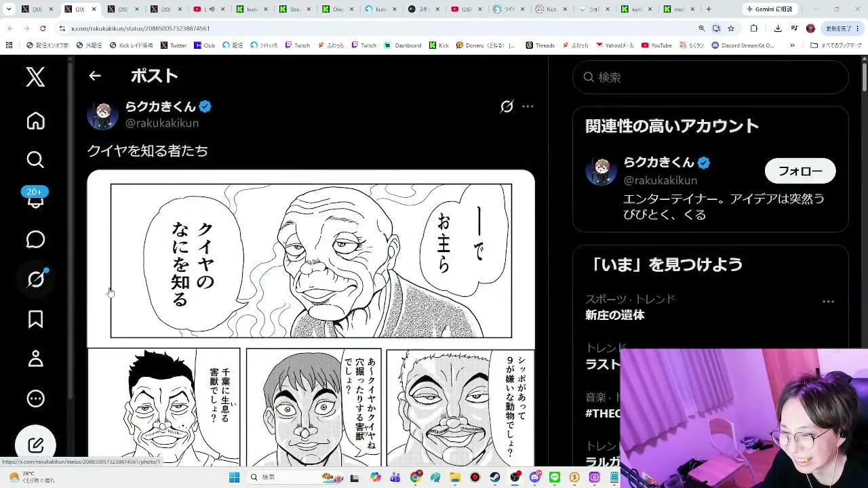Open the Club bookmark
Screen dimensions: 868x488
tap(204, 45)
